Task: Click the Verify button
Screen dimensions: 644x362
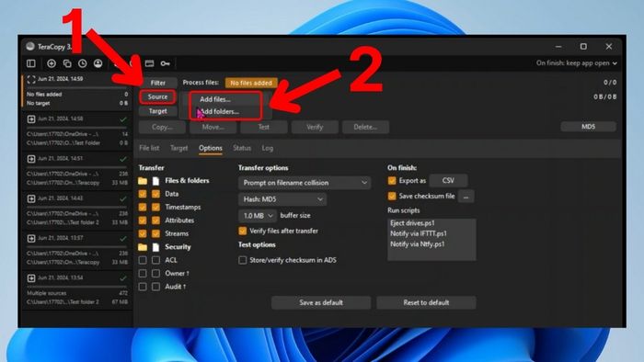Action: (315, 127)
